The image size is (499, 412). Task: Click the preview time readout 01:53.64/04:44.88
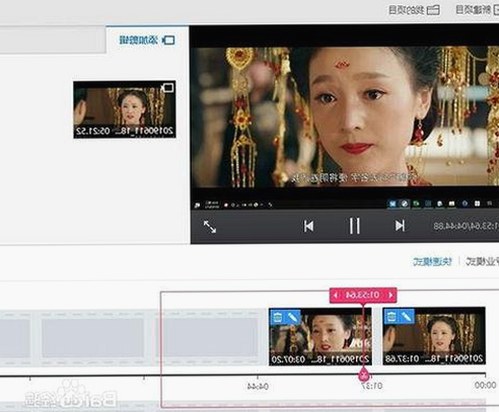pos(466,226)
